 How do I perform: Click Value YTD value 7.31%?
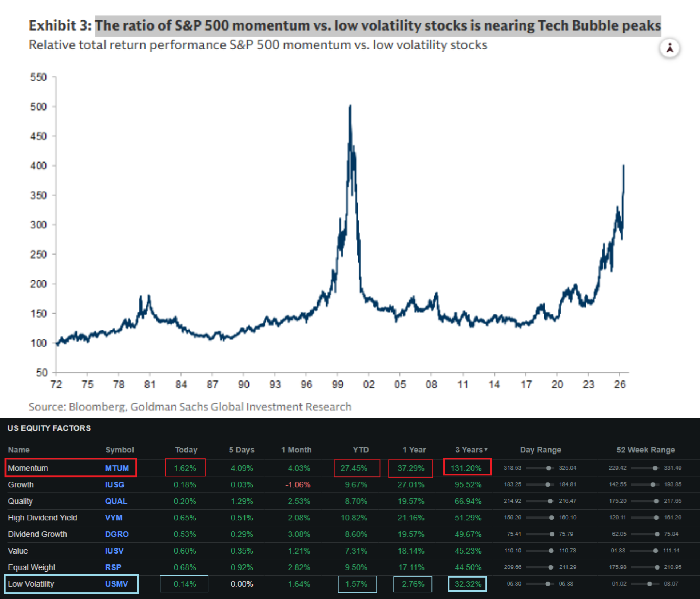click(x=356, y=551)
